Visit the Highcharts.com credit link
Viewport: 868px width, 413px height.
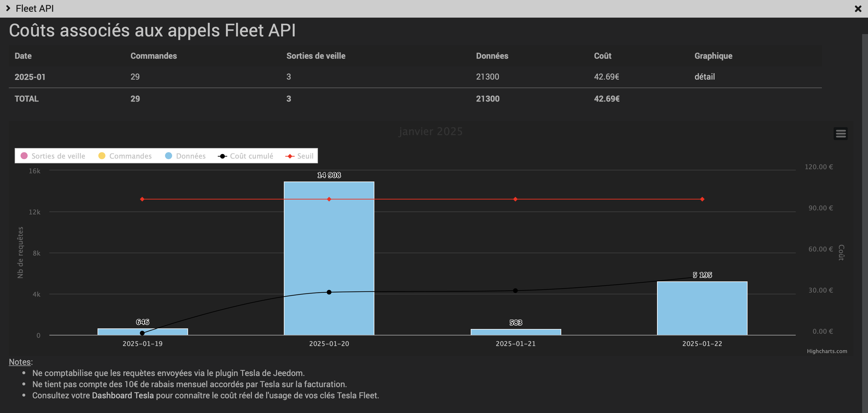tap(827, 351)
